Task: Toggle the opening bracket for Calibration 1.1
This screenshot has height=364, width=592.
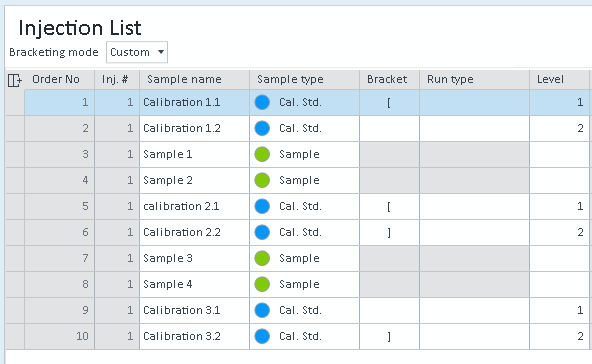Action: pyautogui.click(x=389, y=102)
